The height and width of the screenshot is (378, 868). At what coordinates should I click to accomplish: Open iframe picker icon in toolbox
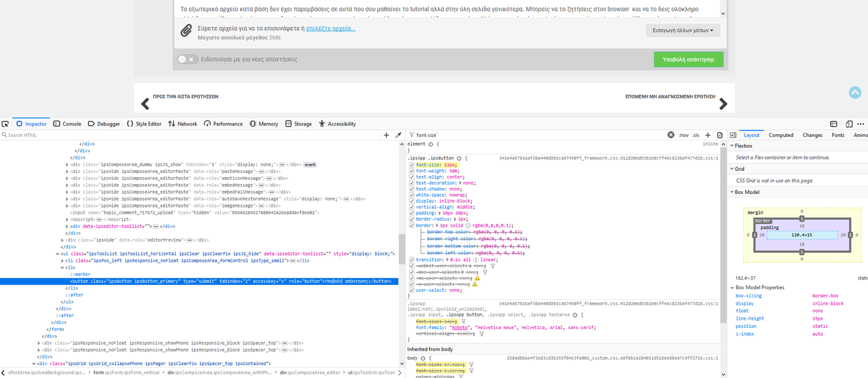coord(833,124)
